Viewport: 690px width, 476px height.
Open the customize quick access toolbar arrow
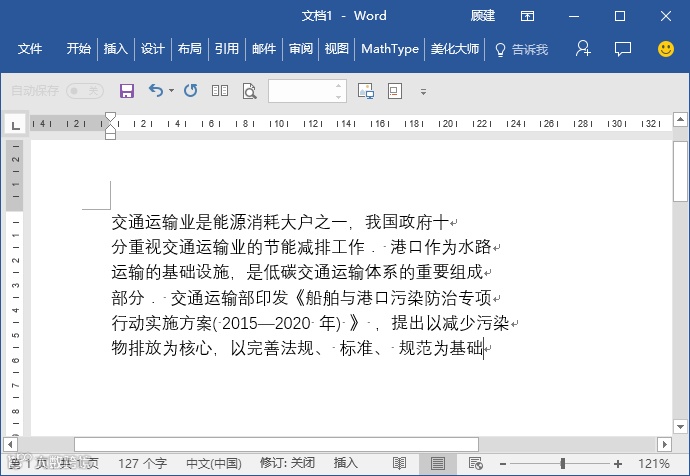point(423,92)
